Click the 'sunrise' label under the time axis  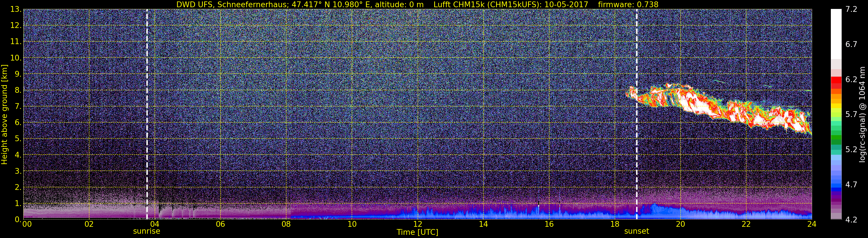pyautogui.click(x=147, y=231)
